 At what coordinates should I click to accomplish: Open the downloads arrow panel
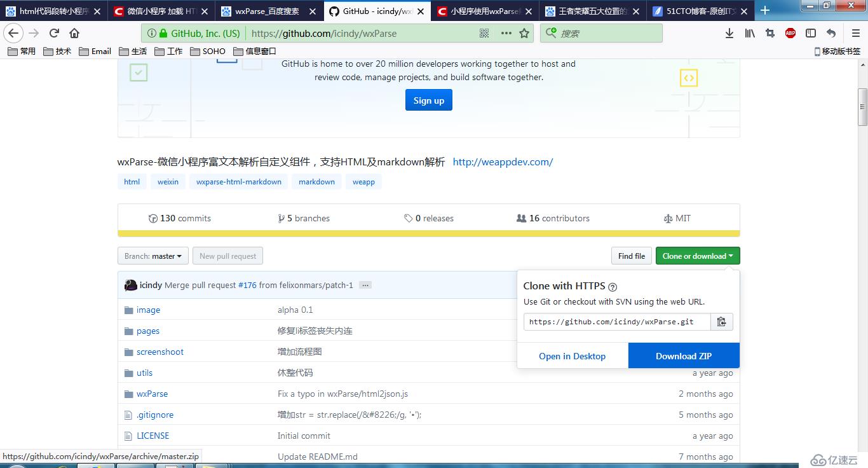pyautogui.click(x=729, y=33)
